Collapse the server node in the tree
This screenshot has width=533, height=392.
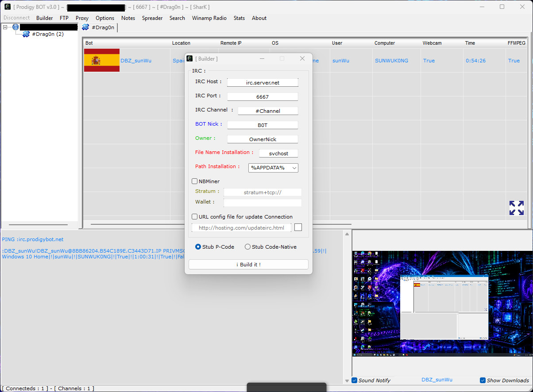click(x=5, y=27)
